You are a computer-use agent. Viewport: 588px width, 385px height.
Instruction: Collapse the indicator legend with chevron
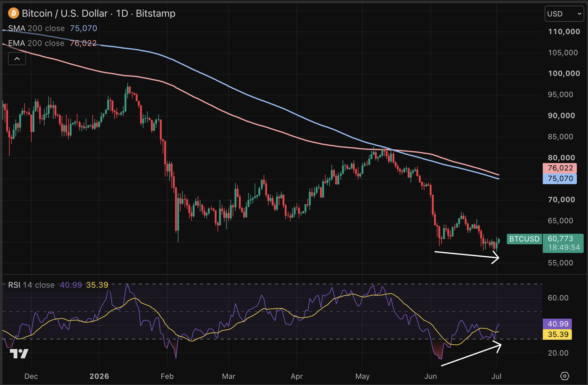pyautogui.click(x=17, y=59)
